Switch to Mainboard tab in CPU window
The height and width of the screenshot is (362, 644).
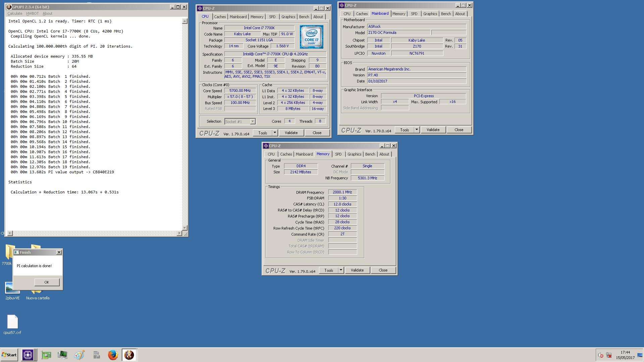(238, 17)
